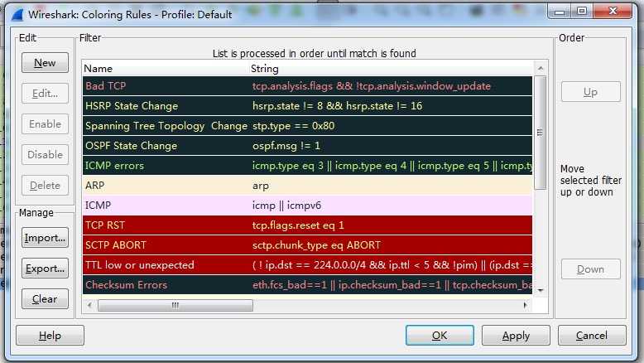This screenshot has width=644, height=363.
Task: Open the Import... dialog
Action: coord(45,238)
